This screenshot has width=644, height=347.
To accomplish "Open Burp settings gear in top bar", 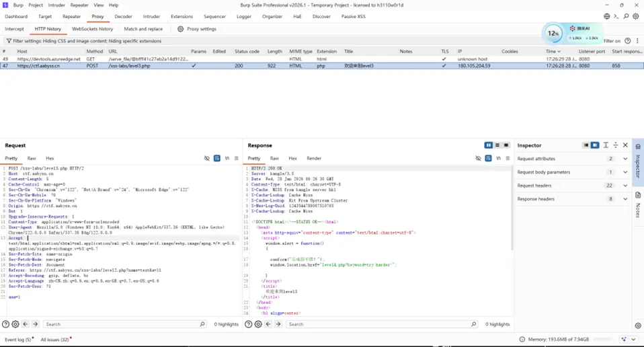I will 636,16.
